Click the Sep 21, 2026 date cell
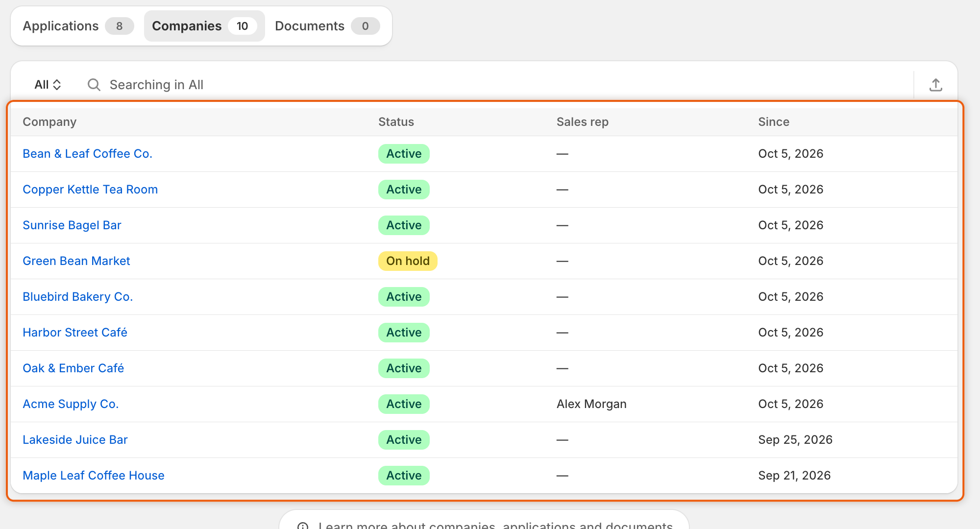 pyautogui.click(x=794, y=476)
